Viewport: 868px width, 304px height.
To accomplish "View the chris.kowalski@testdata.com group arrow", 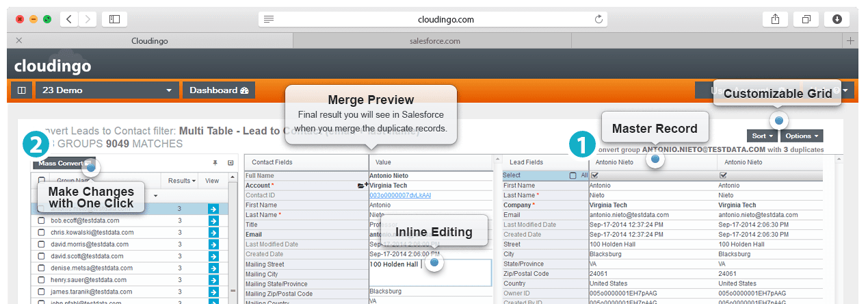I will (213, 232).
